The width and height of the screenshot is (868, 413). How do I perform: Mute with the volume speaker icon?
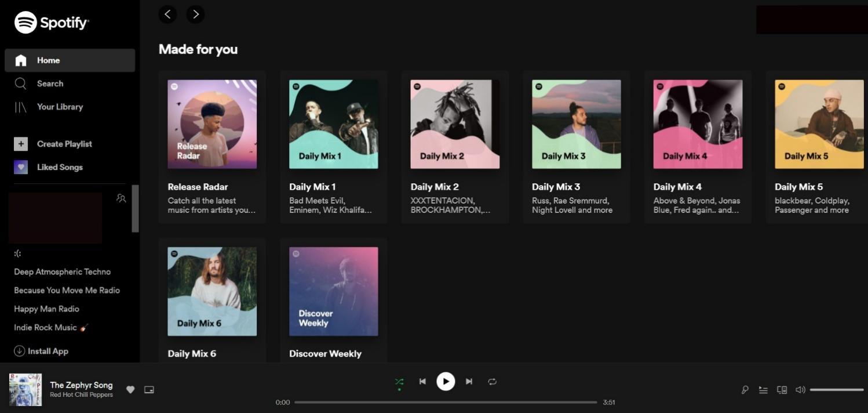(800, 390)
